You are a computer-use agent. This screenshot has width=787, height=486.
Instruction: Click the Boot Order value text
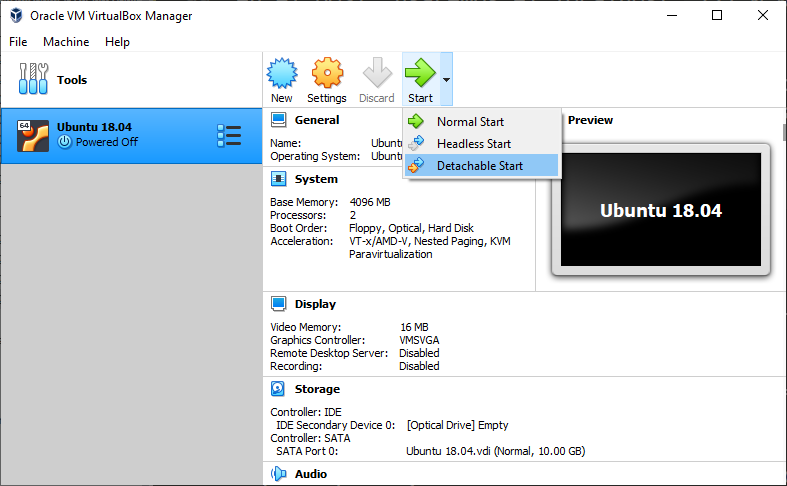click(411, 228)
